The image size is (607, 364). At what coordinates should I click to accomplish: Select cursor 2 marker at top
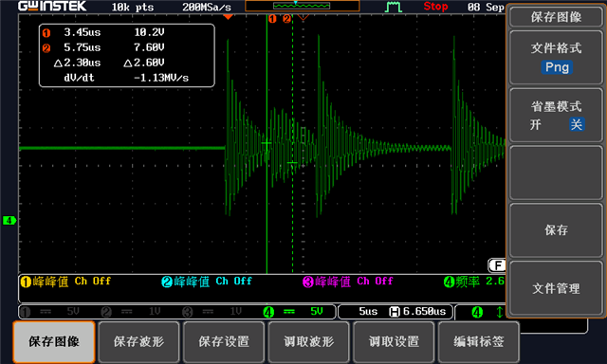[x=286, y=19]
